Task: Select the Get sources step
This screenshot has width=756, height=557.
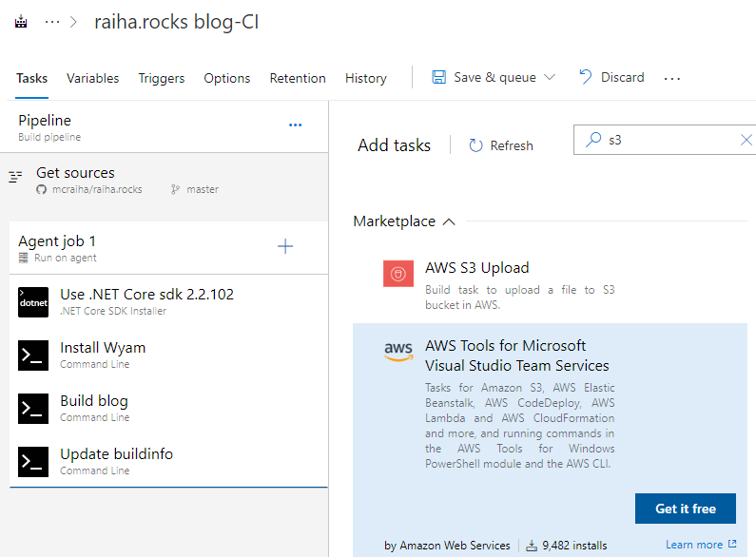Action: (x=164, y=181)
